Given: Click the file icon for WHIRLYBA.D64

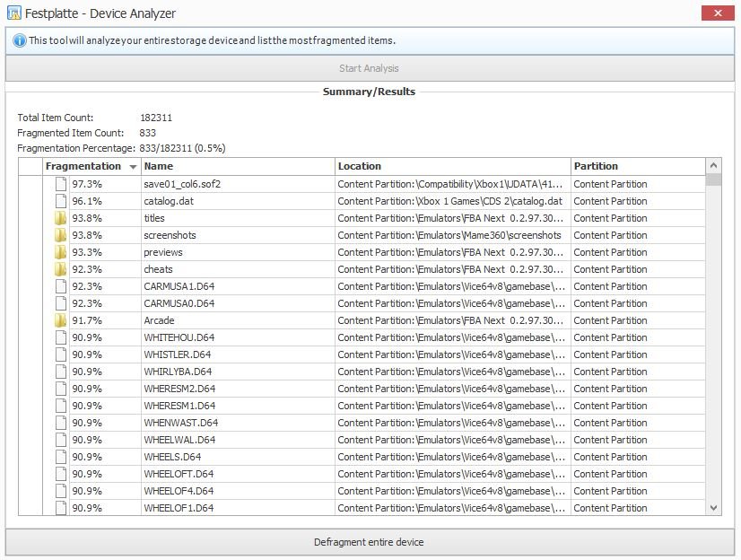Looking at the screenshot, I should coord(60,372).
